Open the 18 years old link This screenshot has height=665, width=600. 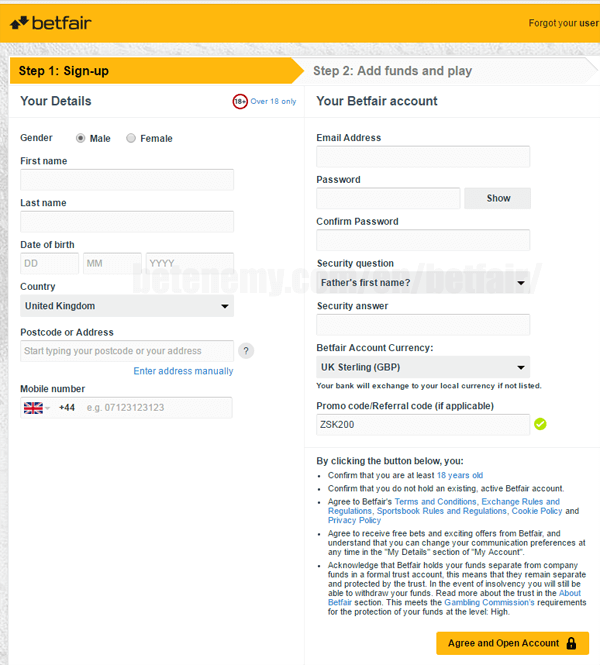coord(460,475)
